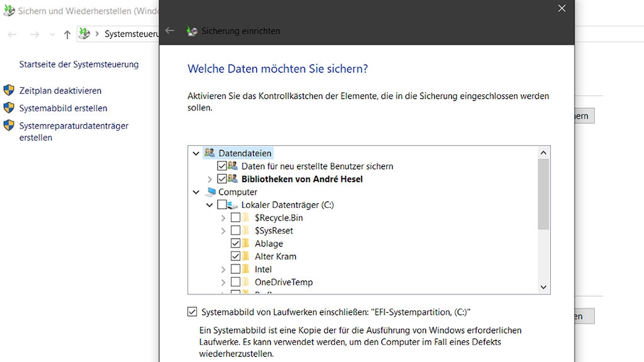Collapse the Datendateien tree node
Image resolution: width=644 pixels, height=362 pixels.
[x=196, y=154]
